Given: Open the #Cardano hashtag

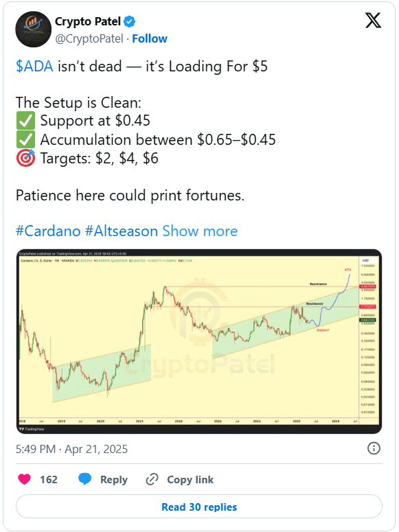Looking at the screenshot, I should (48, 231).
